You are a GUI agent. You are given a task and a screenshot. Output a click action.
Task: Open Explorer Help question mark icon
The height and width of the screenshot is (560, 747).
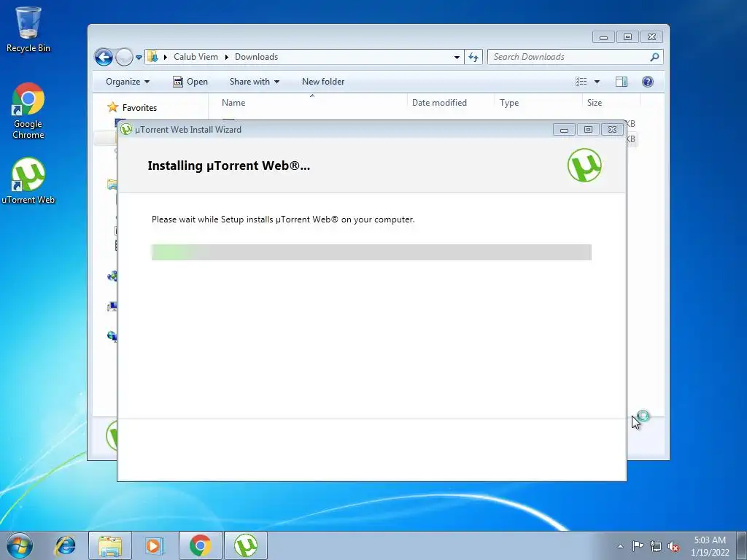tap(648, 82)
